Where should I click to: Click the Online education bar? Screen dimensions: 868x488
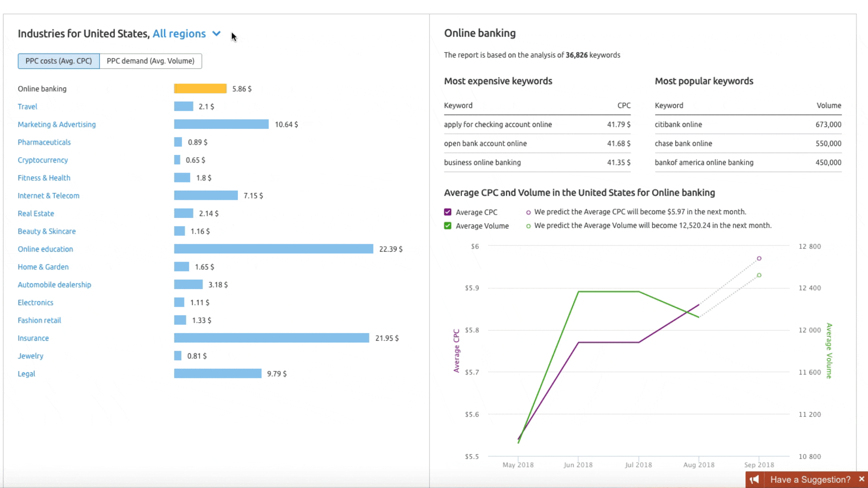click(273, 249)
